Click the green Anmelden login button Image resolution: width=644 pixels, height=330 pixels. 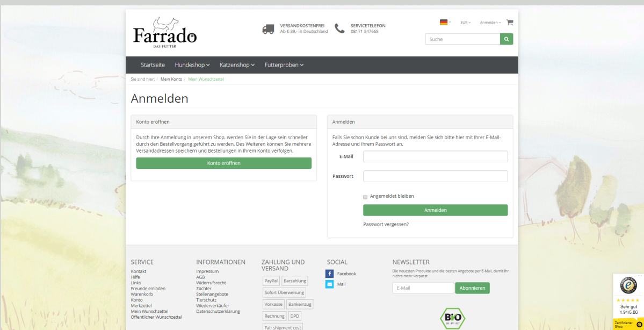pyautogui.click(x=436, y=210)
